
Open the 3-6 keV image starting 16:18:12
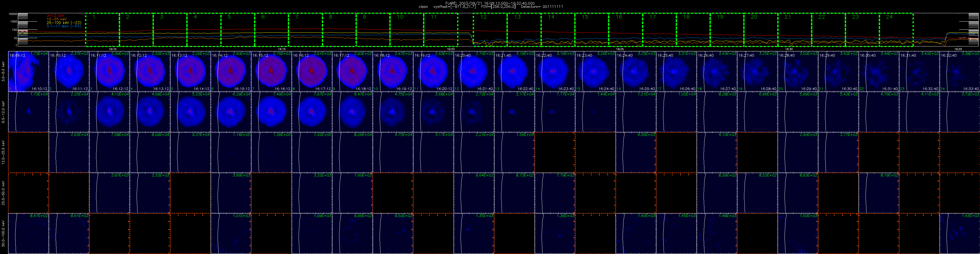pos(393,71)
